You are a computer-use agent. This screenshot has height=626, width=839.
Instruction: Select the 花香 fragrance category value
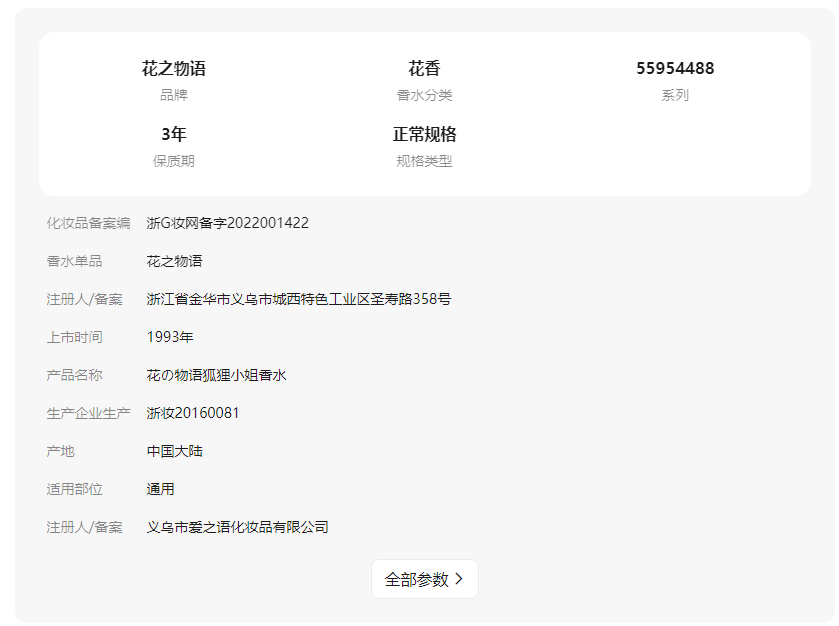click(x=424, y=69)
